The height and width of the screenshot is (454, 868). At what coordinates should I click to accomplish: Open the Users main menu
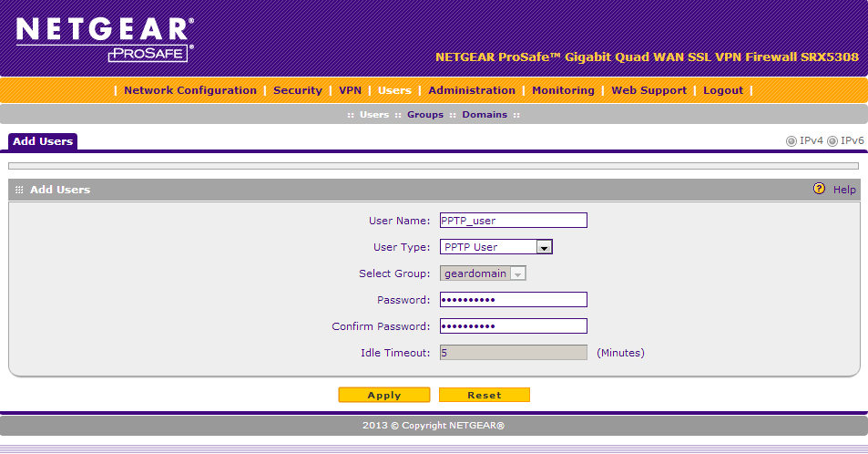tap(394, 90)
